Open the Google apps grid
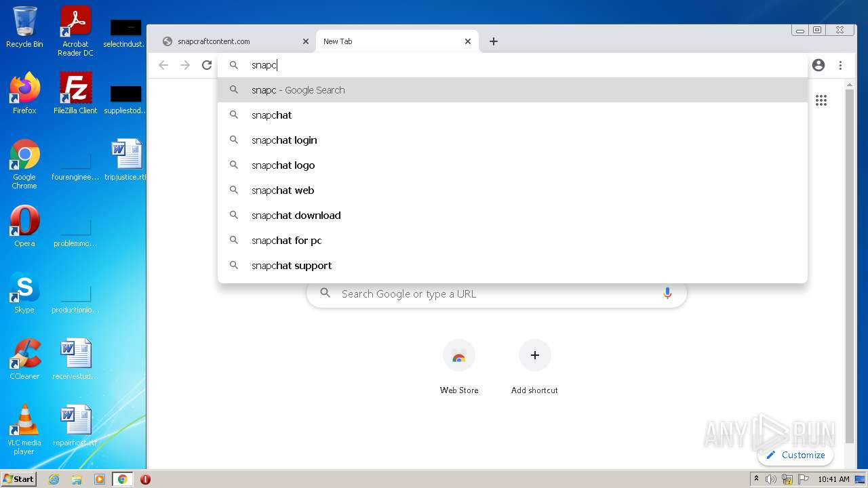The width and height of the screenshot is (868, 488). [821, 100]
